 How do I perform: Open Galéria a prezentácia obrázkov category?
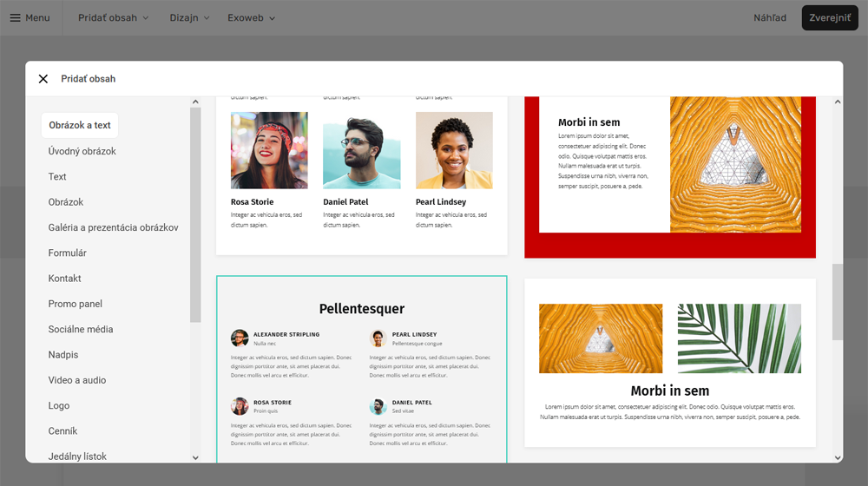click(113, 227)
